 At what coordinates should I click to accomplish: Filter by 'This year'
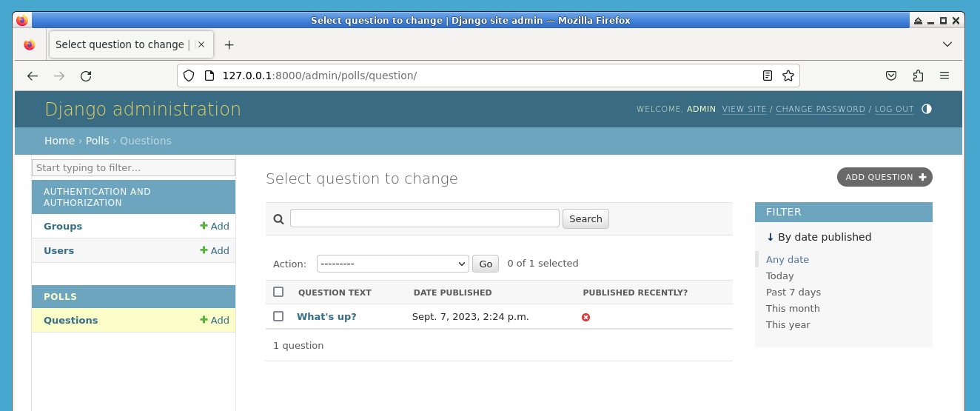788,324
